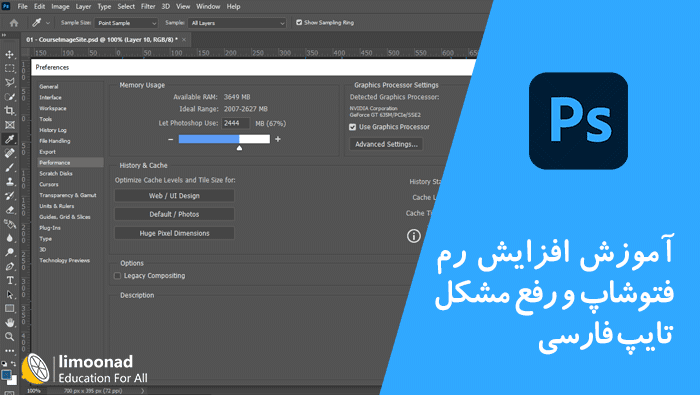Select the Hand tool

click(9, 322)
